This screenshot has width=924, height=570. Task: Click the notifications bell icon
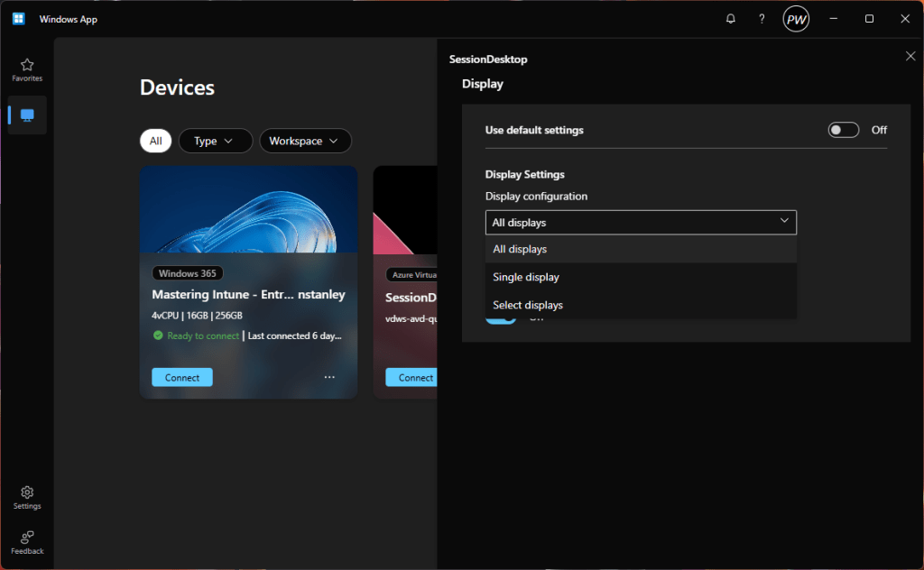click(731, 19)
